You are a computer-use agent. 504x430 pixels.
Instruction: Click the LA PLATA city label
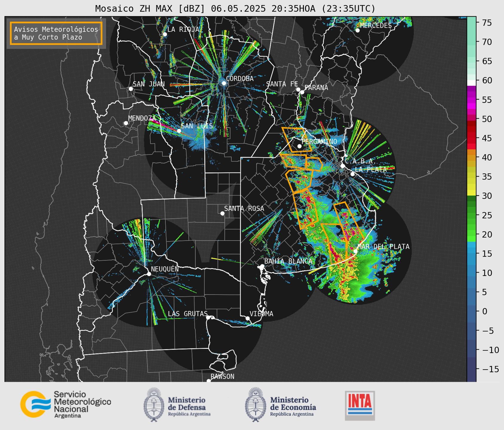[x=371, y=169]
